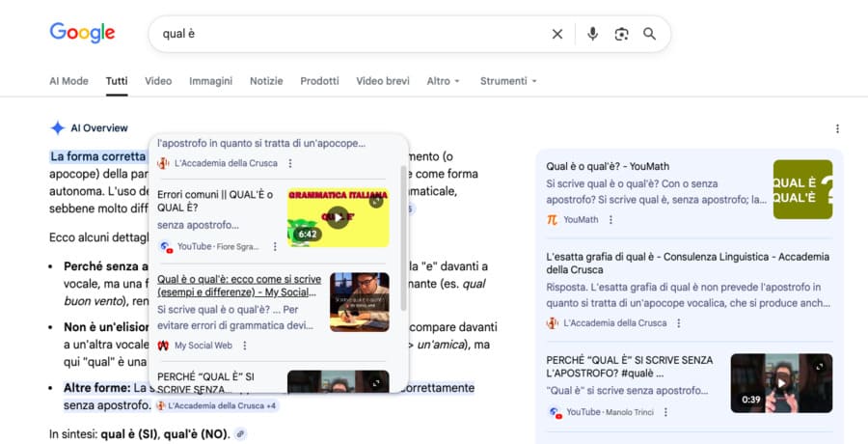Image resolution: width=868 pixels, height=444 pixels.
Task: Play the Manolo Trinci 0:39 video
Action: (781, 383)
